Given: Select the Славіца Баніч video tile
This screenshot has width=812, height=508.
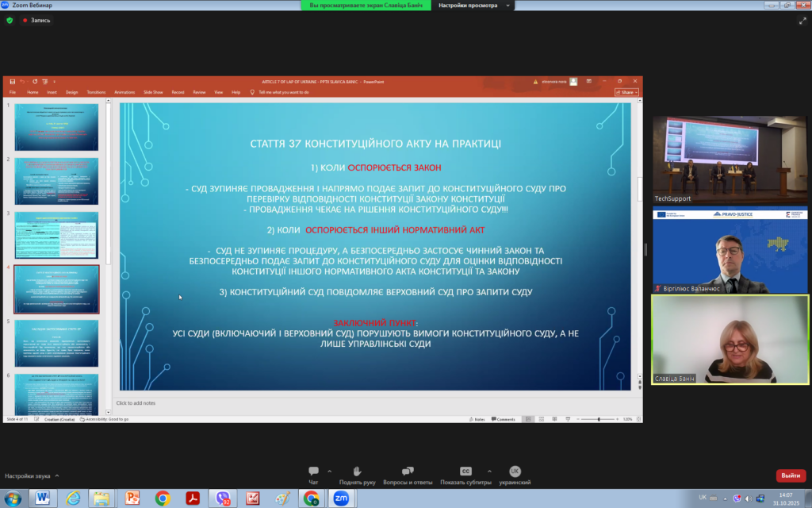Looking at the screenshot, I should (x=730, y=340).
